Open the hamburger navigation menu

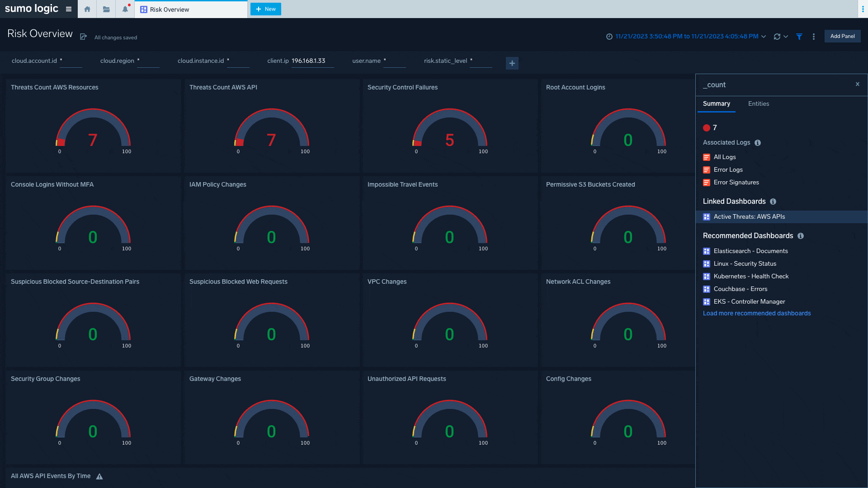tap(69, 9)
